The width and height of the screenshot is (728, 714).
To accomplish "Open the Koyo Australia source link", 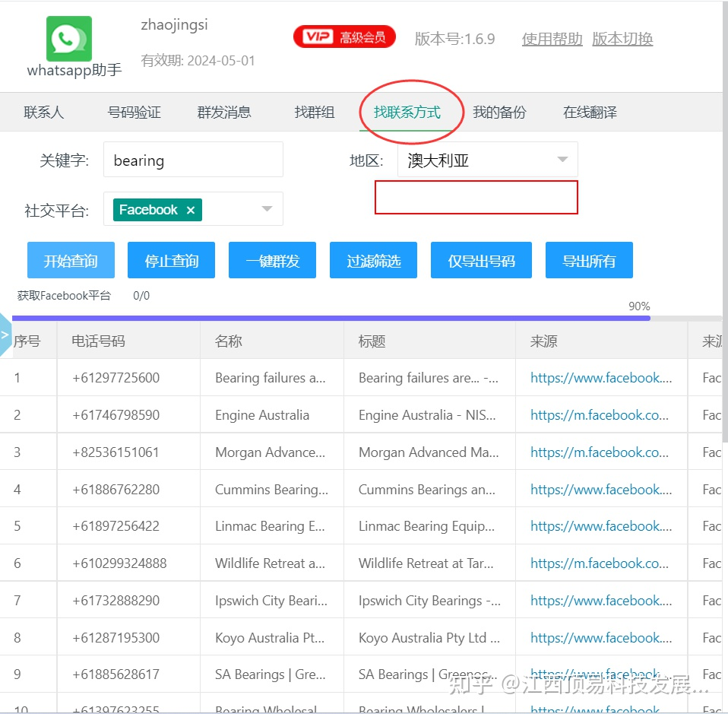I will pyautogui.click(x=601, y=638).
